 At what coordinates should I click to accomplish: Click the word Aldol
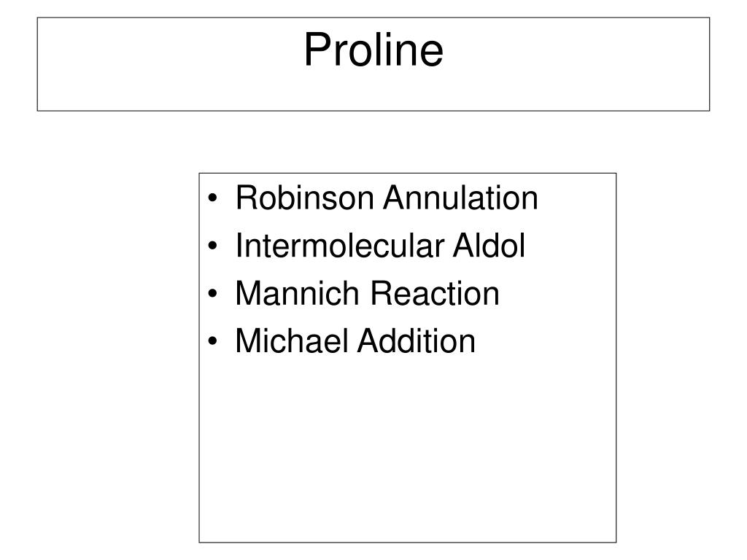[x=489, y=246]
